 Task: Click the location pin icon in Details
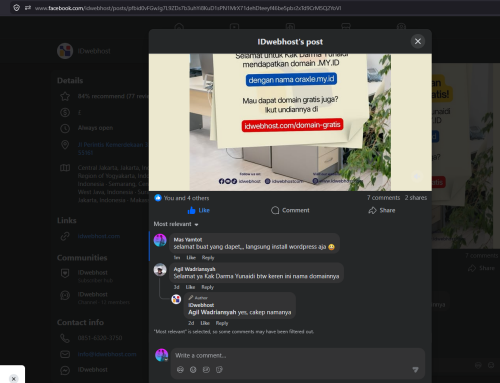pyautogui.click(x=65, y=145)
